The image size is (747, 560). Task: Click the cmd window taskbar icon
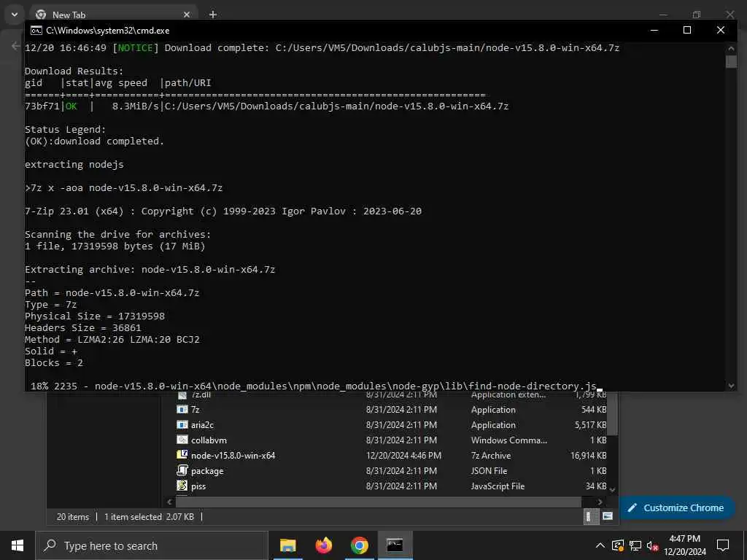click(395, 545)
